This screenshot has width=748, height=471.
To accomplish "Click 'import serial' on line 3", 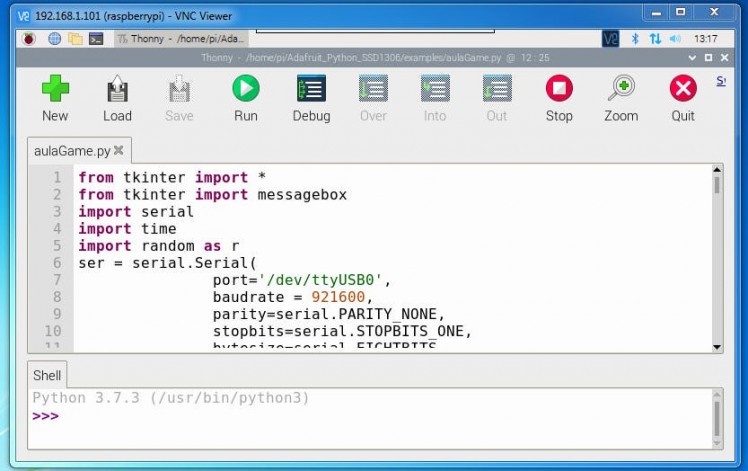I will coord(136,212).
